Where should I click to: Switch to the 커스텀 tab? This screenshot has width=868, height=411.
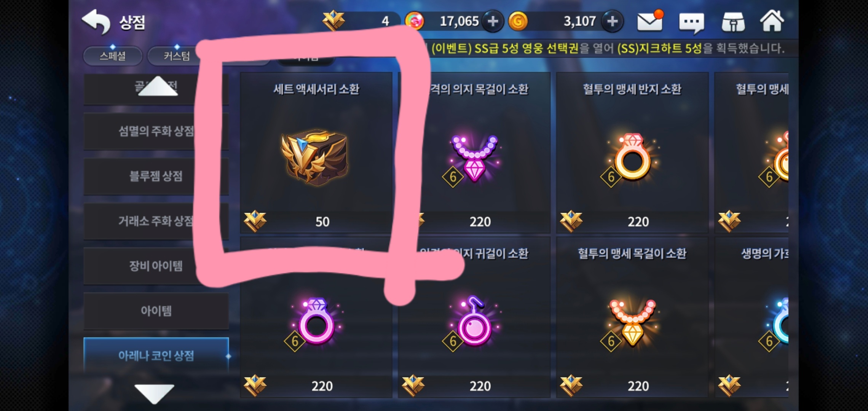[177, 56]
